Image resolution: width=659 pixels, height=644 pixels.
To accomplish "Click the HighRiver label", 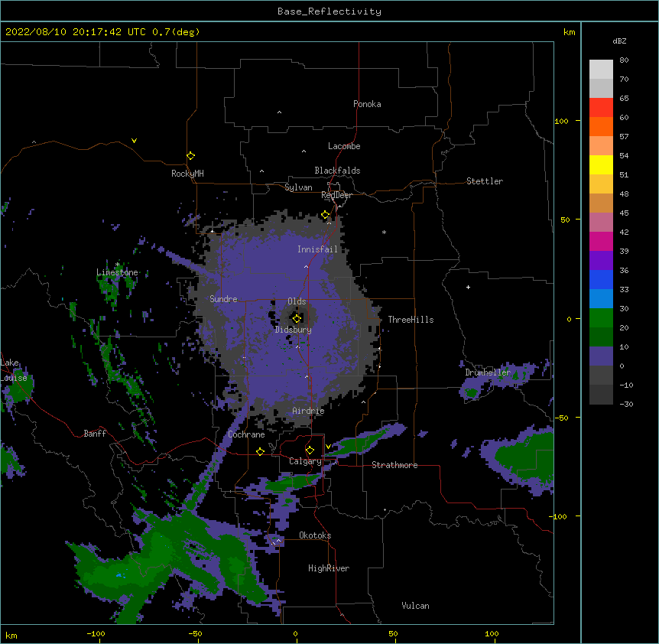I will pyautogui.click(x=329, y=568).
